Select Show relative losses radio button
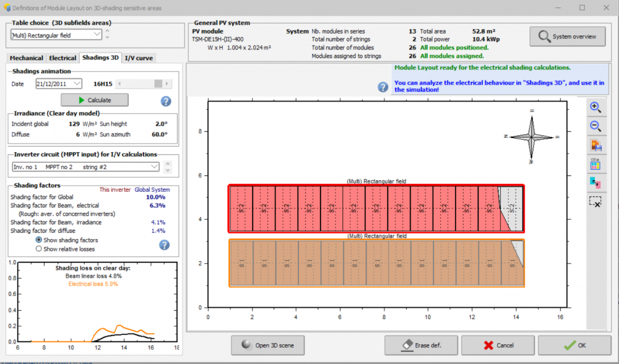This screenshot has width=619, height=364. click(40, 249)
